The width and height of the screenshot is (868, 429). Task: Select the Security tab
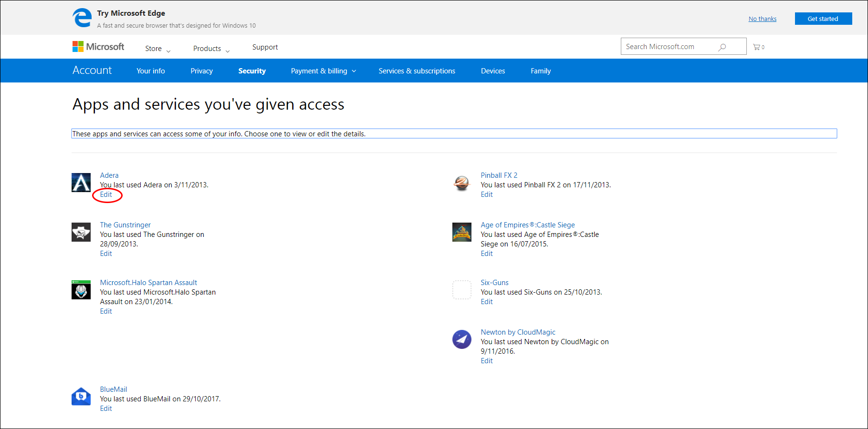[x=252, y=71]
